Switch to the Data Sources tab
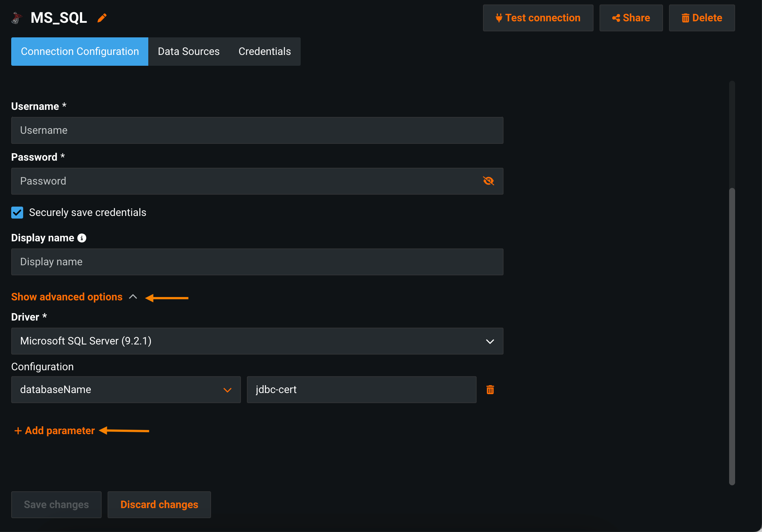 click(x=189, y=52)
